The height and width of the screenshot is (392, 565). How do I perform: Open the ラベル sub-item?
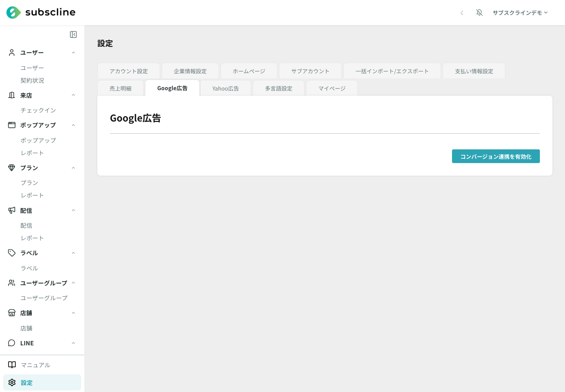[x=29, y=268]
